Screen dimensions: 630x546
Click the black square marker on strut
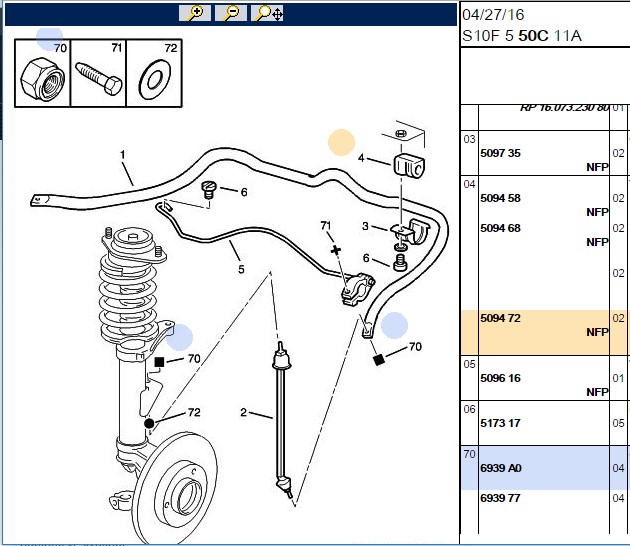160,362
